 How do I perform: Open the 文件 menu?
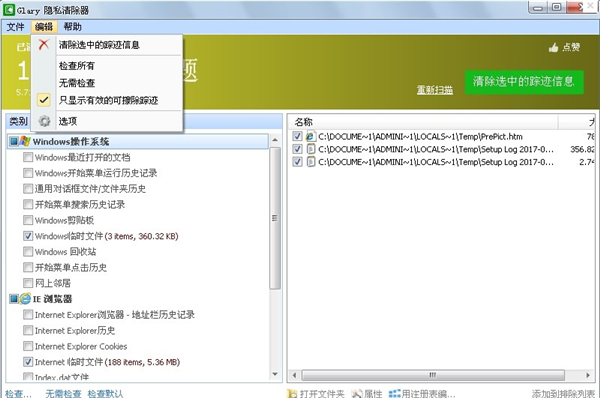(x=16, y=27)
